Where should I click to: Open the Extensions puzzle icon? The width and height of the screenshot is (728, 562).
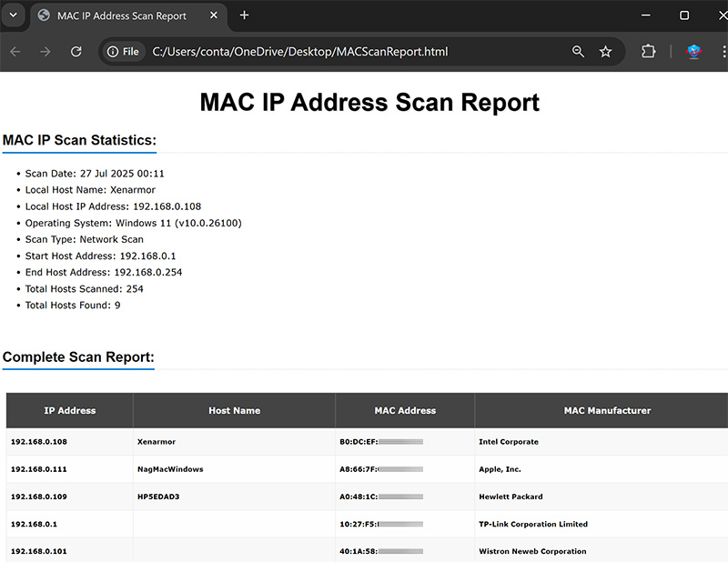(x=648, y=52)
